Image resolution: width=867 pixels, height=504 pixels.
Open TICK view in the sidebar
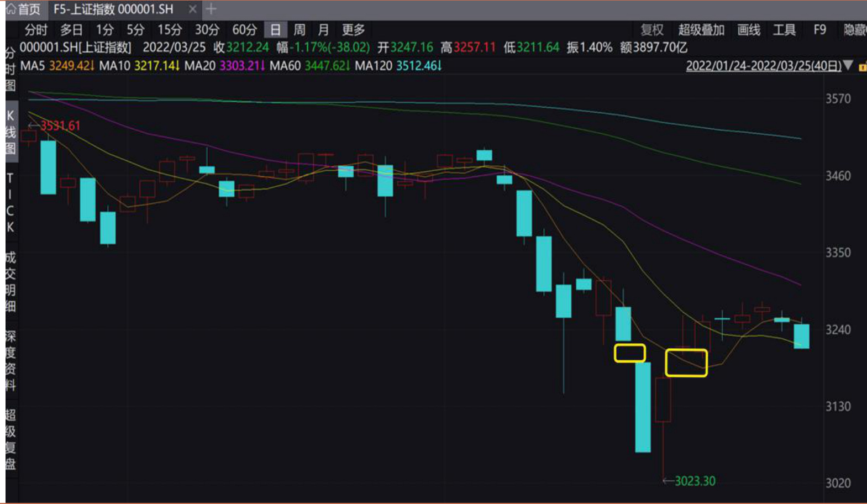(x=10, y=203)
